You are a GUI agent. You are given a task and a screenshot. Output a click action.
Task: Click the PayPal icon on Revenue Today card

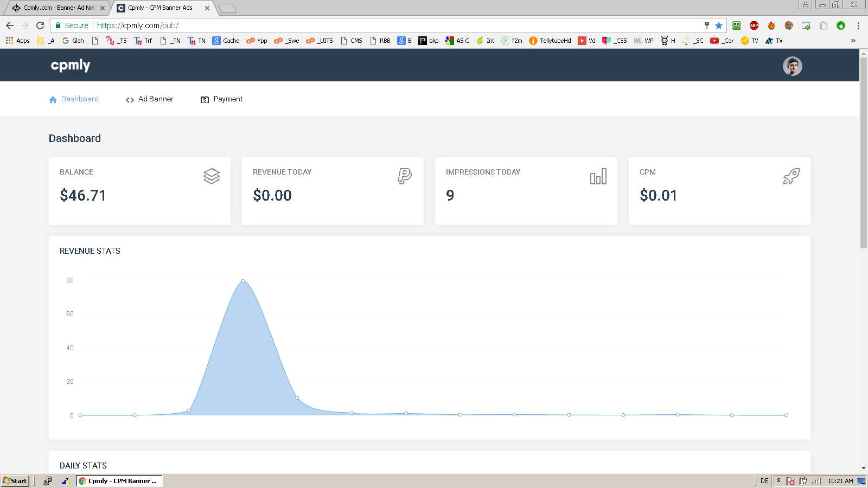point(405,176)
